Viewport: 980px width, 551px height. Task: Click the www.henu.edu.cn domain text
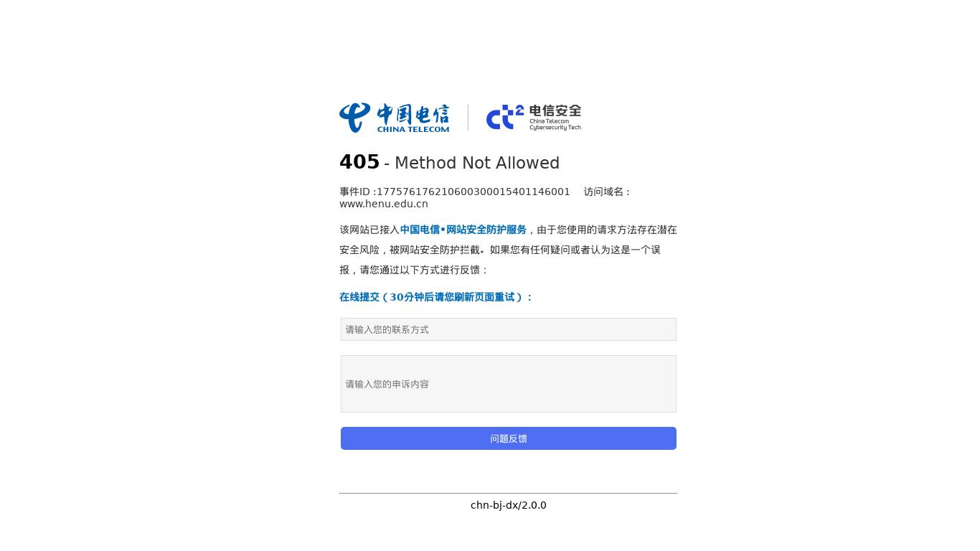pyautogui.click(x=384, y=204)
